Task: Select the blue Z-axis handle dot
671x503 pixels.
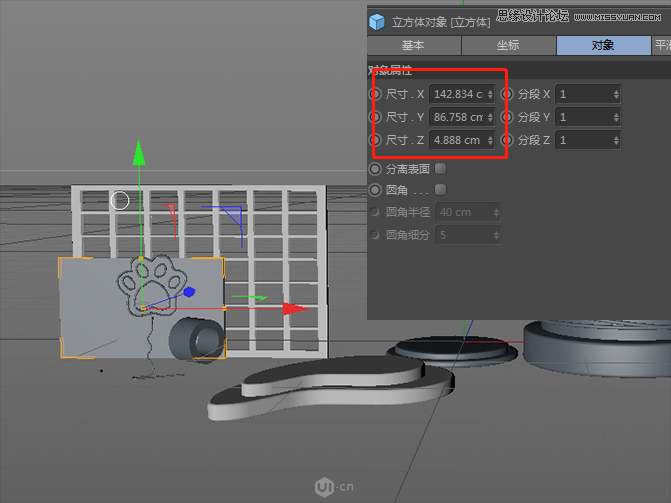Action: [189, 293]
